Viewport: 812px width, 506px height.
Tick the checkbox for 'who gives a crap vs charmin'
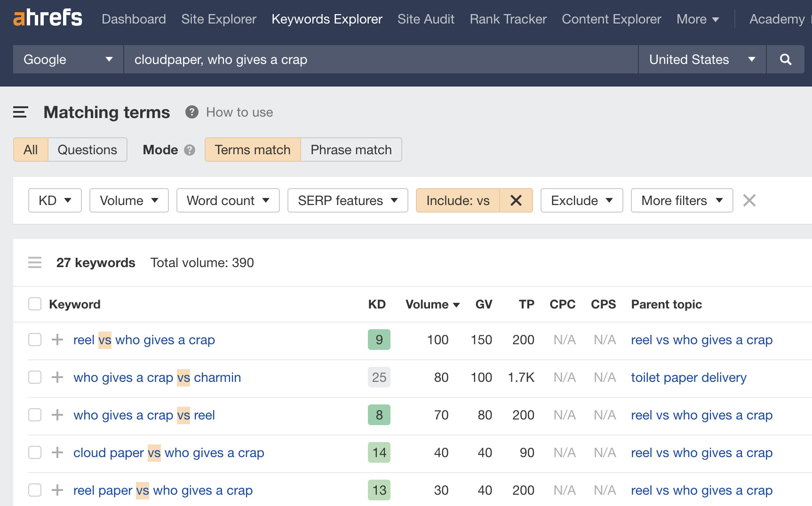click(34, 377)
